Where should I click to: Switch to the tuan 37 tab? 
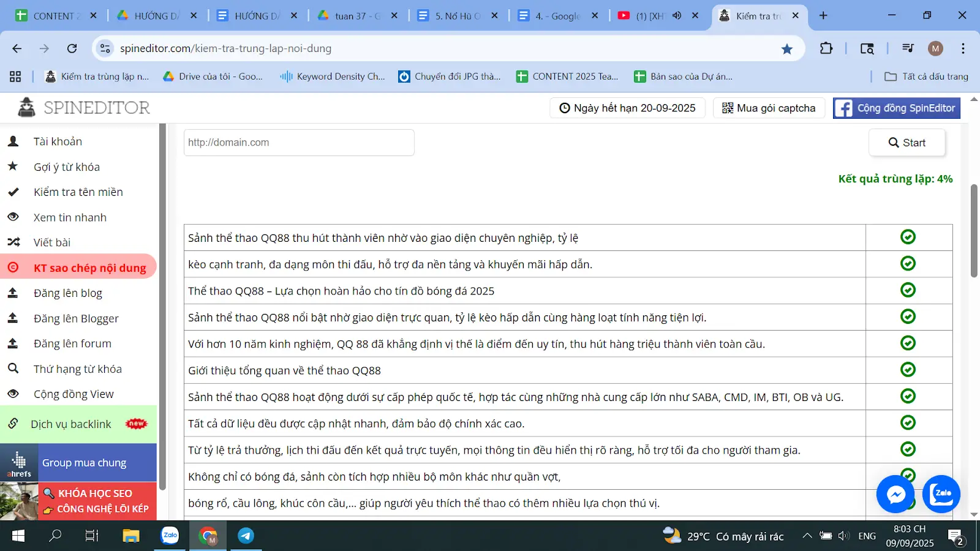click(x=358, y=16)
